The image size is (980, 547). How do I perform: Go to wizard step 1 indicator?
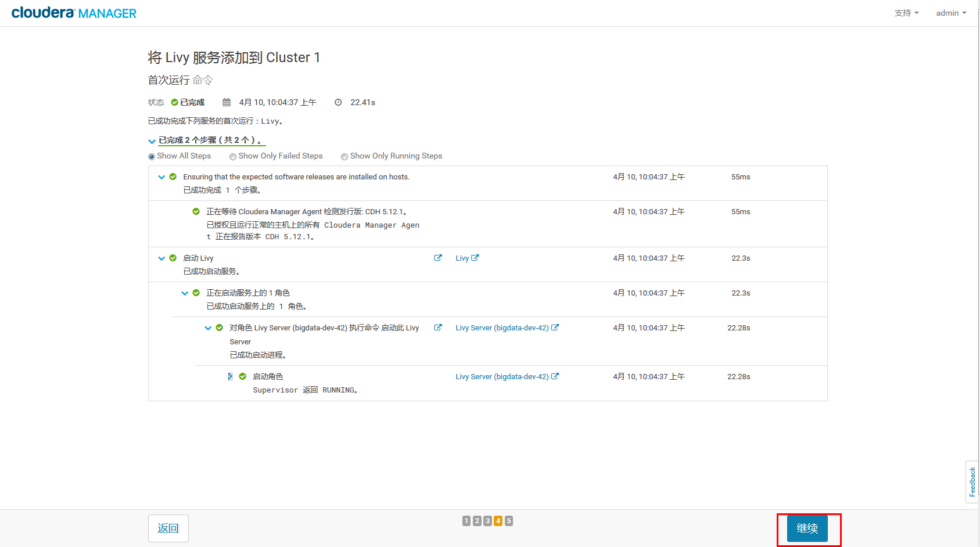(466, 521)
